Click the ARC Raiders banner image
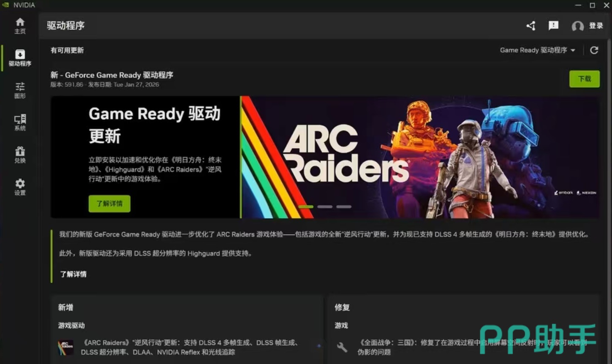 coord(420,157)
